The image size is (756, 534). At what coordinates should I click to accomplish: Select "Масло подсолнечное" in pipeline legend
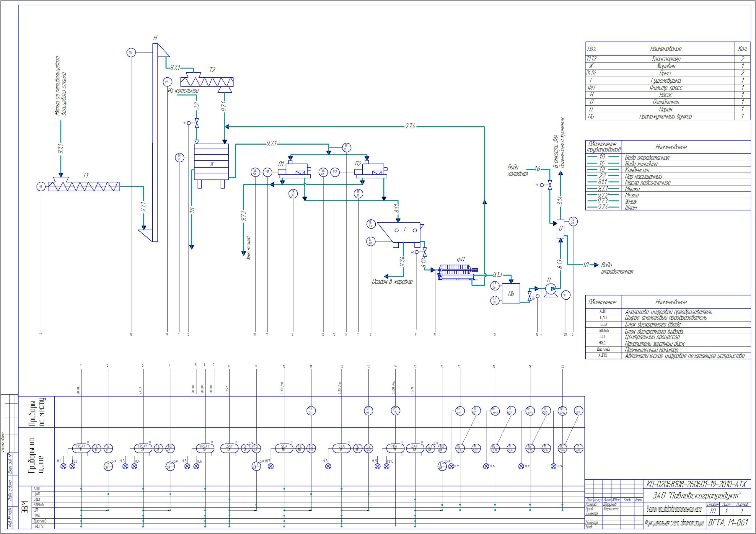(x=648, y=182)
